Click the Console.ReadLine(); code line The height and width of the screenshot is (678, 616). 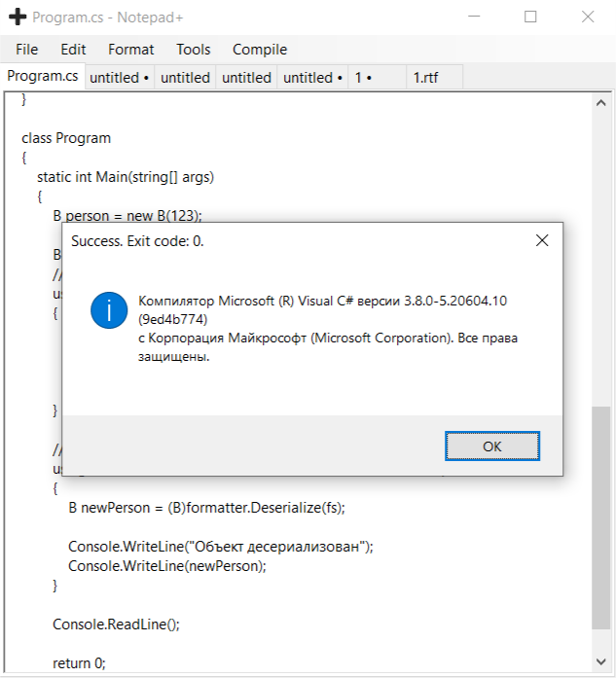click(117, 624)
